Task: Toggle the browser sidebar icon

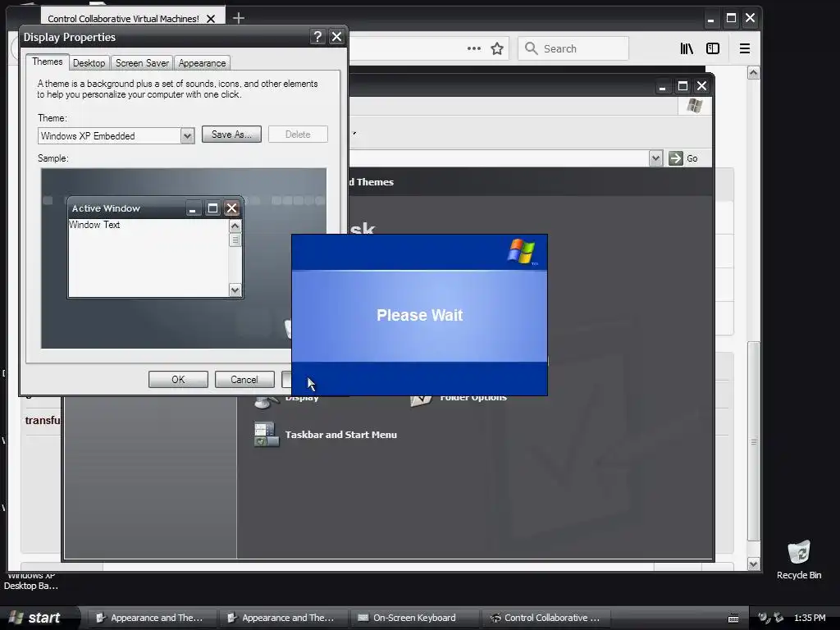Action: click(713, 48)
